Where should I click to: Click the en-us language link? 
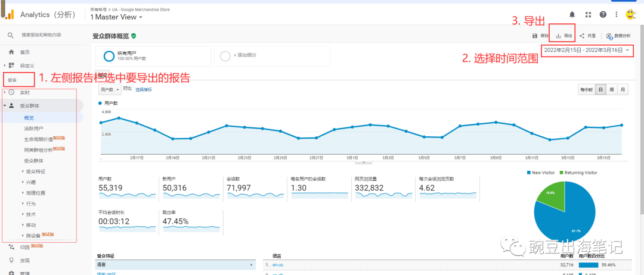pyautogui.click(x=277, y=264)
